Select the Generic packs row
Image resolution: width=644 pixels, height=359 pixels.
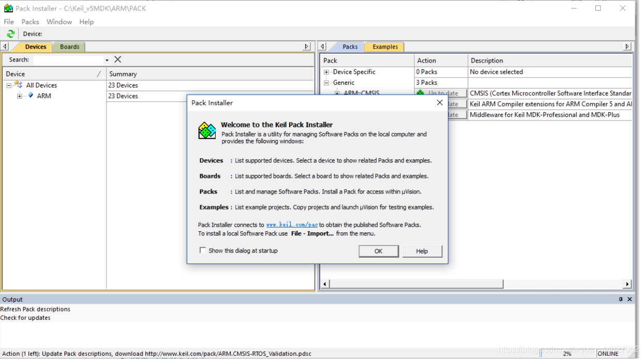pos(343,83)
